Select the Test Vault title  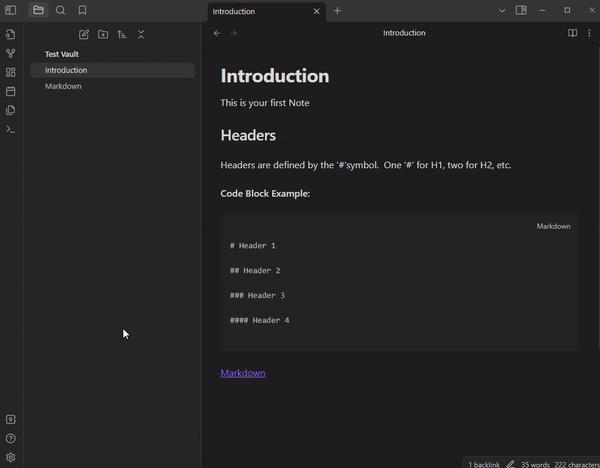coord(62,54)
